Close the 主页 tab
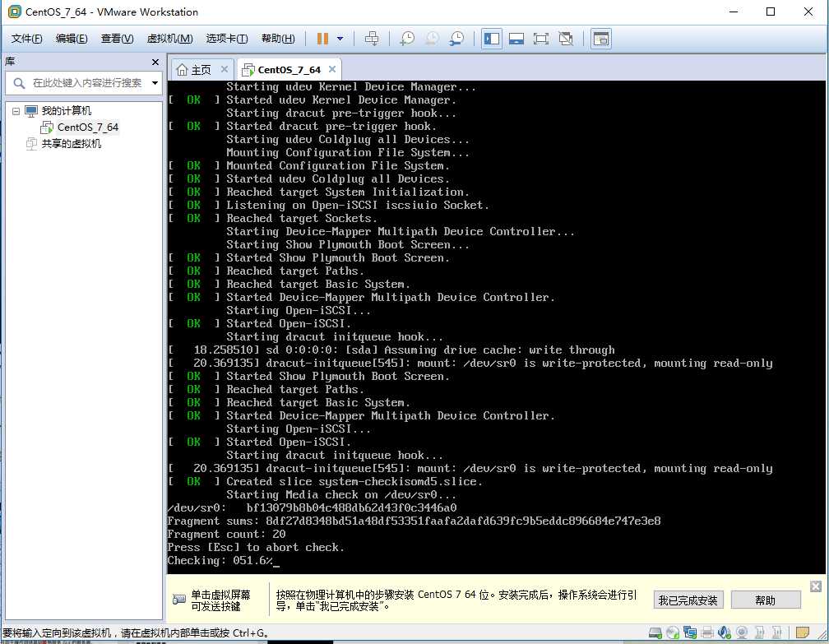This screenshot has height=644, width=829. [x=225, y=69]
